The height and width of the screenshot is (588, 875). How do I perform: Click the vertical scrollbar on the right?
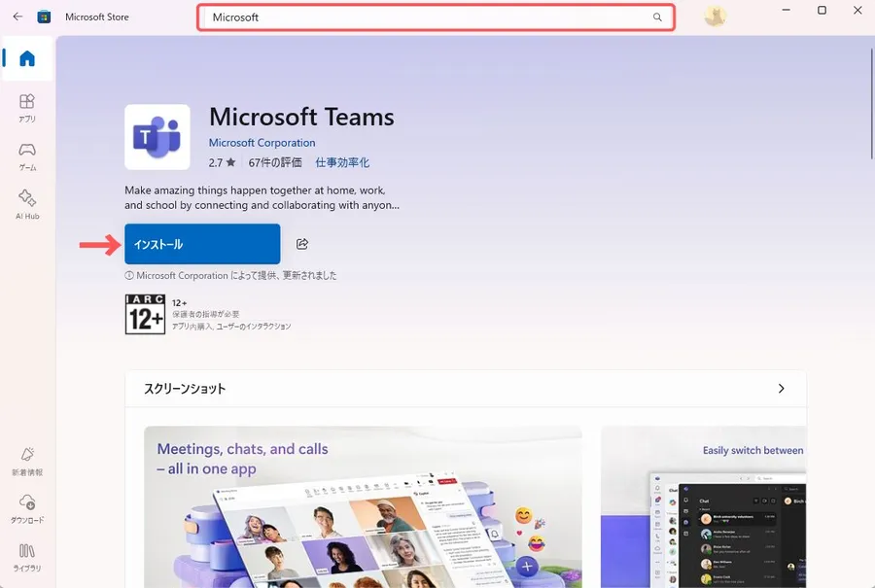872,103
